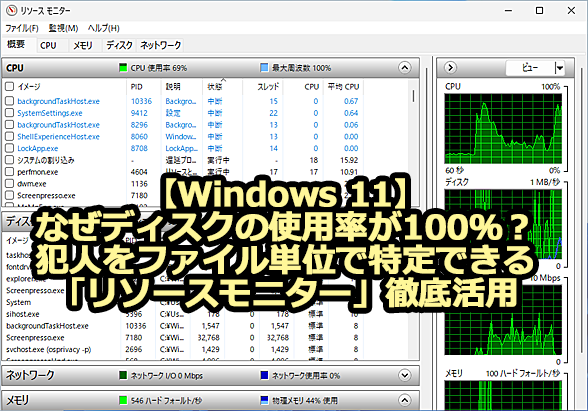588x411 pixels.
Task: Select System row in disk list
Action: [x=182, y=302]
